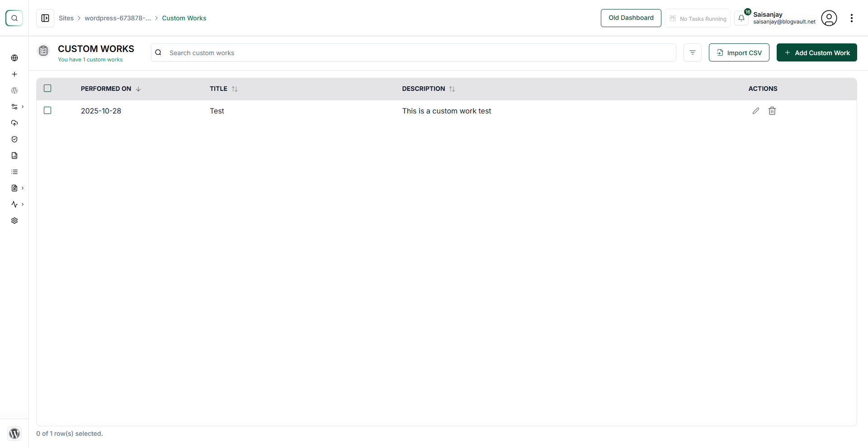Click the filter icon beside Import CSV
Viewport: 868px width, 448px height.
tap(693, 52)
